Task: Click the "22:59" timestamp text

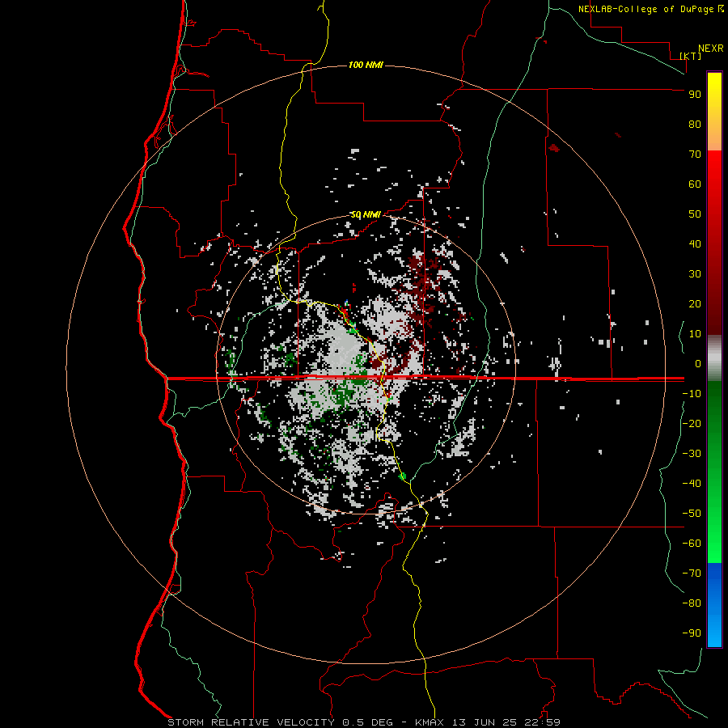Action: pos(542,722)
